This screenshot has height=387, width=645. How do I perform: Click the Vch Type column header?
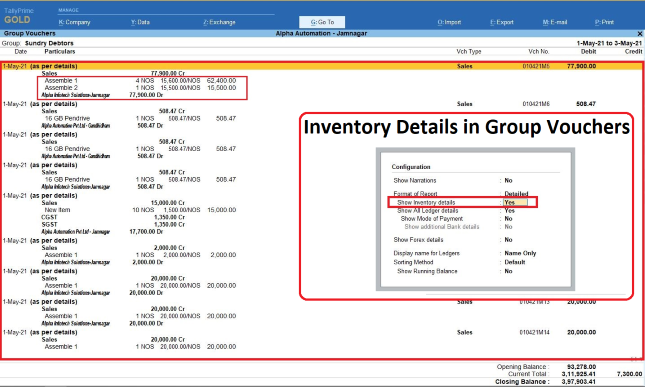click(x=469, y=51)
